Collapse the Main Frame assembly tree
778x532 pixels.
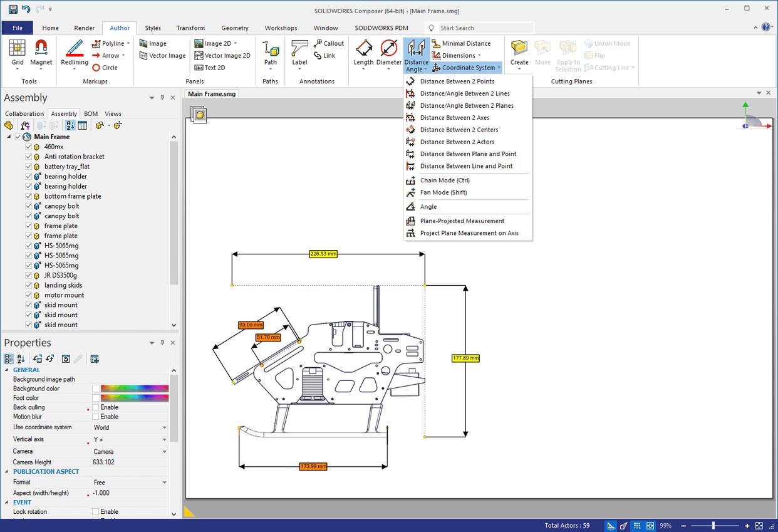[x=8, y=137]
